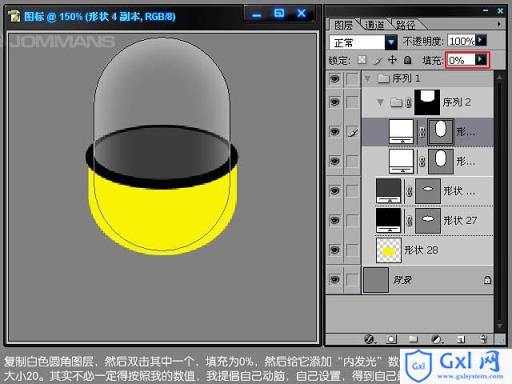Close the 图标 document window
The image size is (512, 384).
click(301, 13)
